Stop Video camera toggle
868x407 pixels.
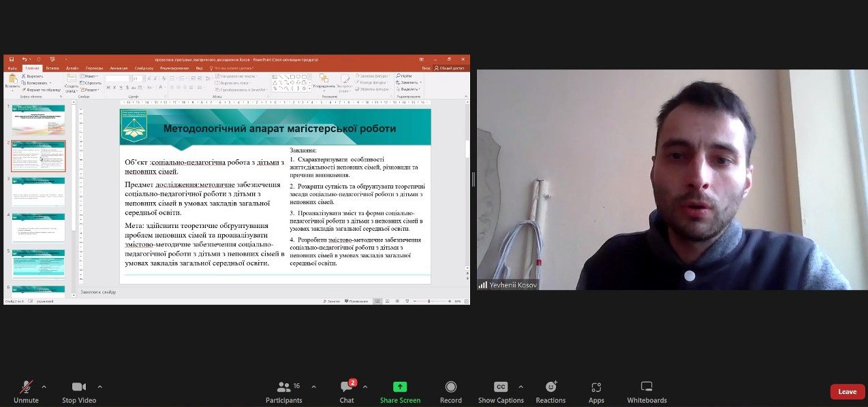coord(79,387)
